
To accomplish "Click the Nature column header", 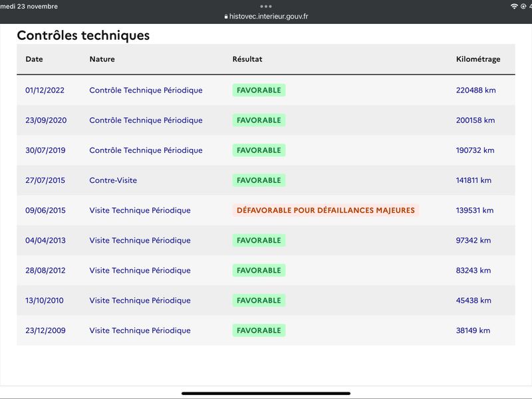I will tap(102, 59).
